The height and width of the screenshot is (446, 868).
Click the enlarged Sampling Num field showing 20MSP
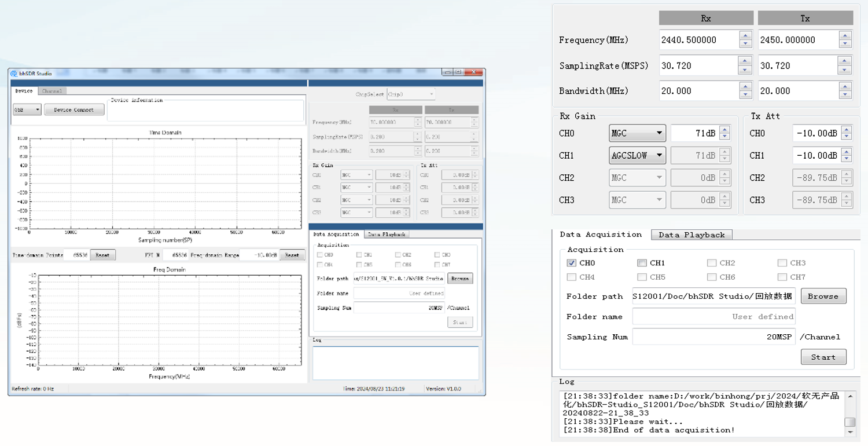point(713,337)
